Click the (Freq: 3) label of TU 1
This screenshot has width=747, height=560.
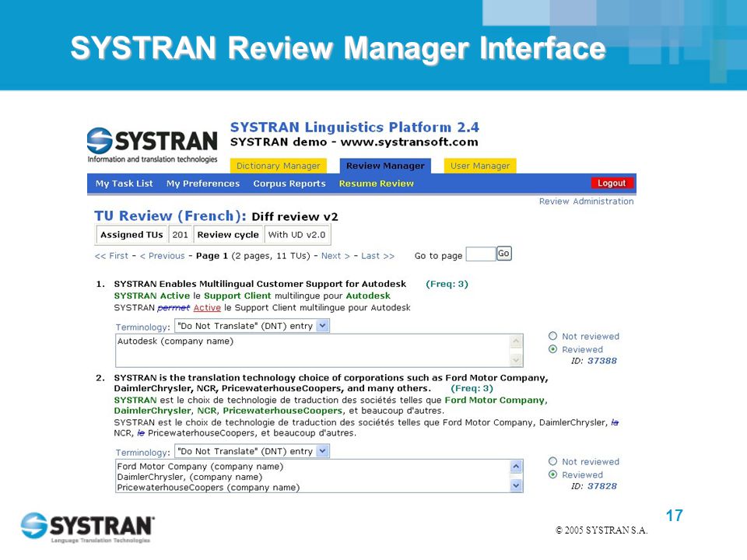click(447, 284)
